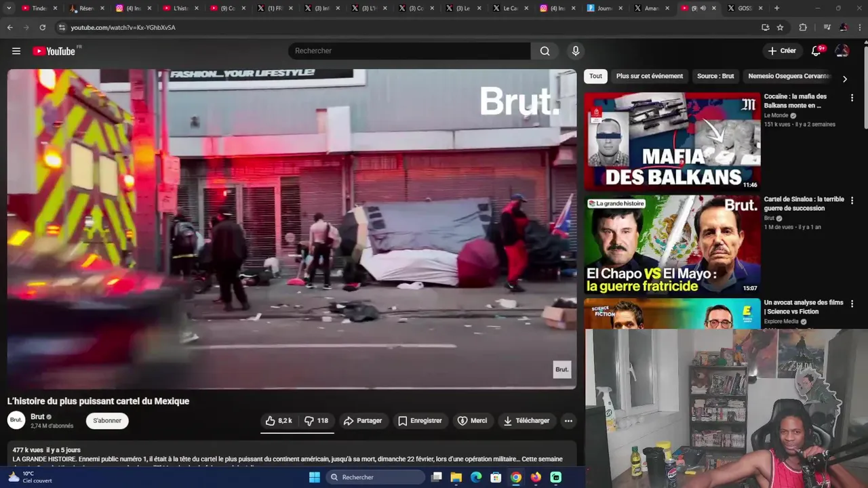Image resolution: width=868 pixels, height=488 pixels.
Task: Switch to Firefox in the taskbar
Action: tap(536, 477)
